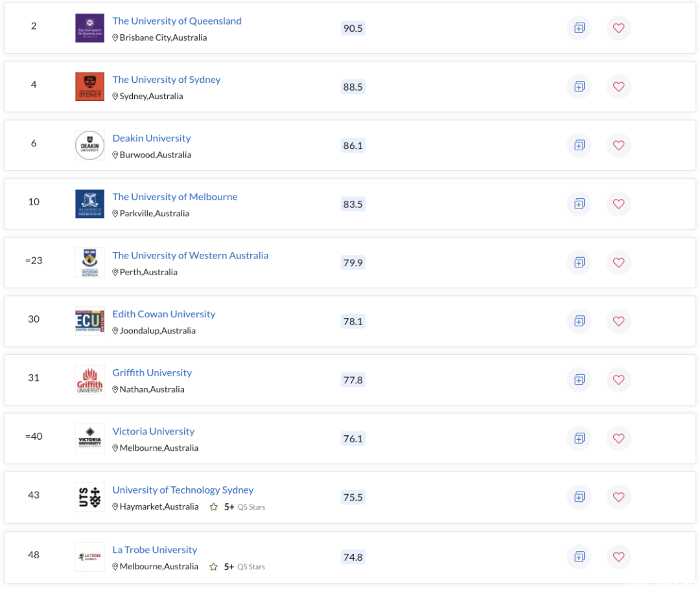Favorite Victoria University using heart icon
The width and height of the screenshot is (700, 590).
(x=618, y=438)
